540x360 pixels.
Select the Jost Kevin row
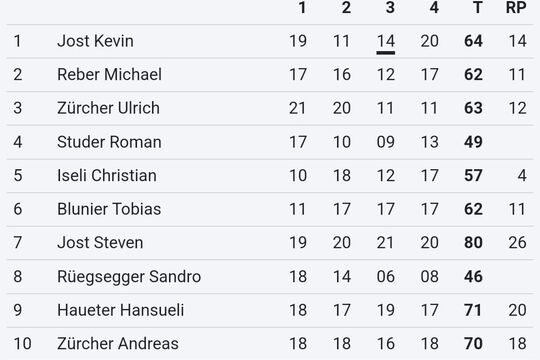click(270, 41)
